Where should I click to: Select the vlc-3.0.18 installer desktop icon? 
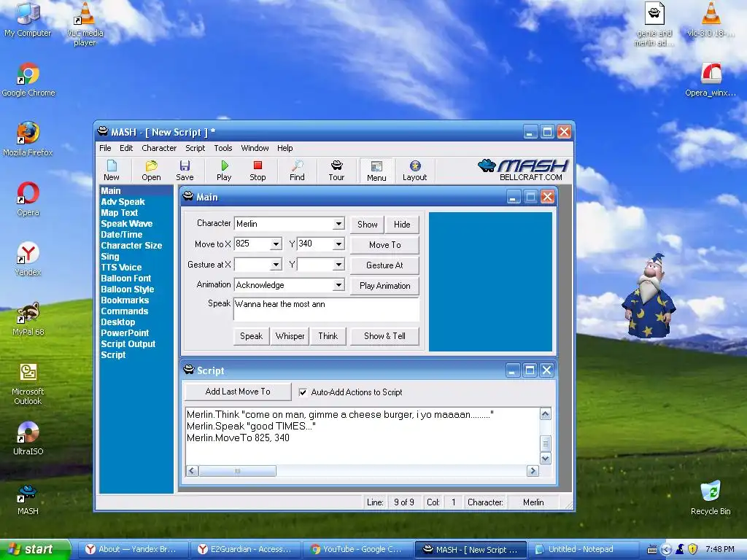[711, 20]
